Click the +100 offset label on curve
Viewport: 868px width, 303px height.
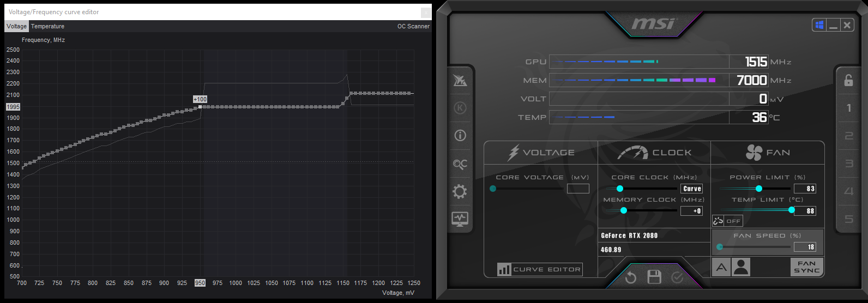200,99
